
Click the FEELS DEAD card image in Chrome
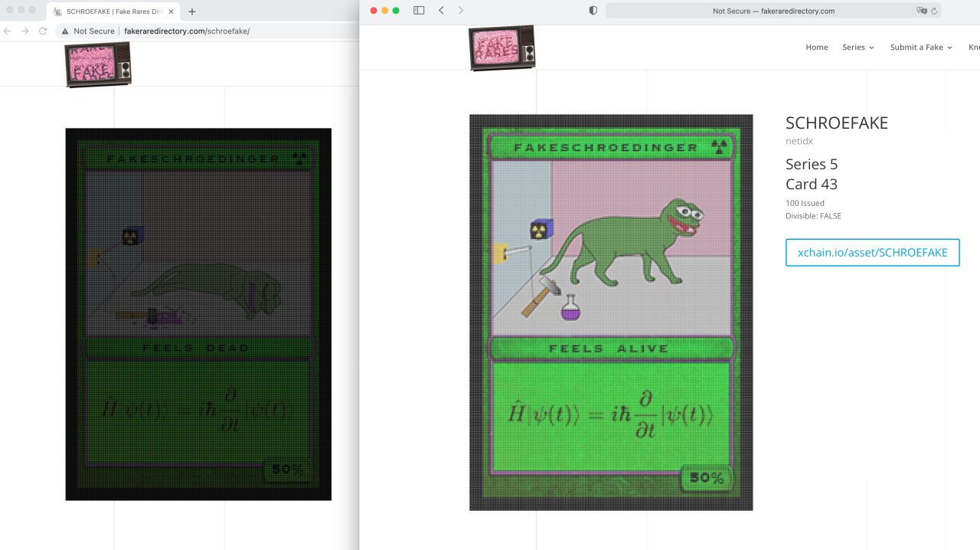click(198, 314)
